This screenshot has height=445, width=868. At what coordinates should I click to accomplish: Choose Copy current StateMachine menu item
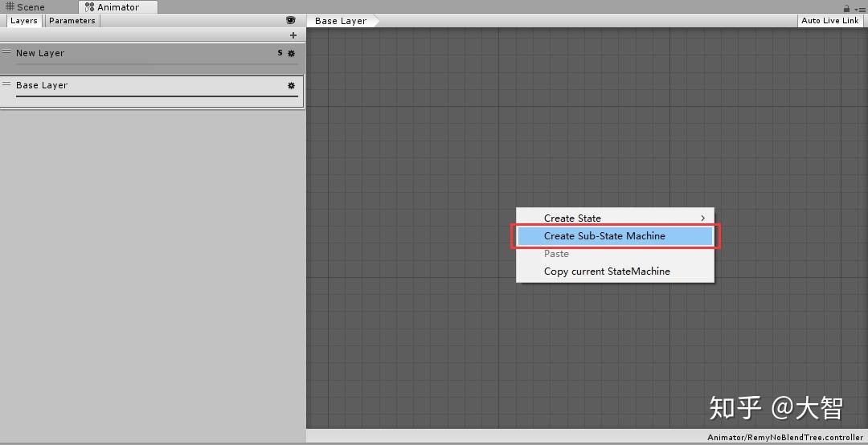(615, 271)
